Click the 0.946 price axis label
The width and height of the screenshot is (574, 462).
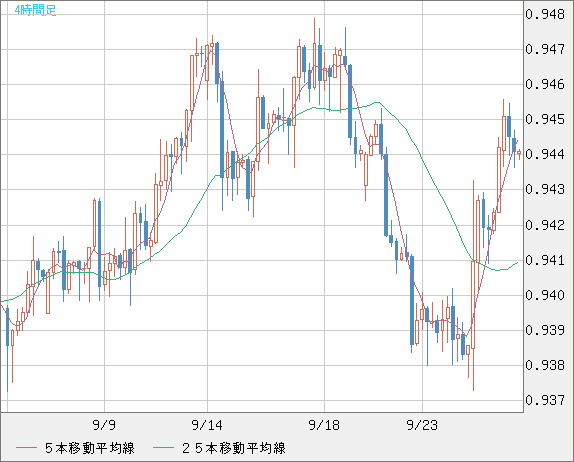pos(545,84)
